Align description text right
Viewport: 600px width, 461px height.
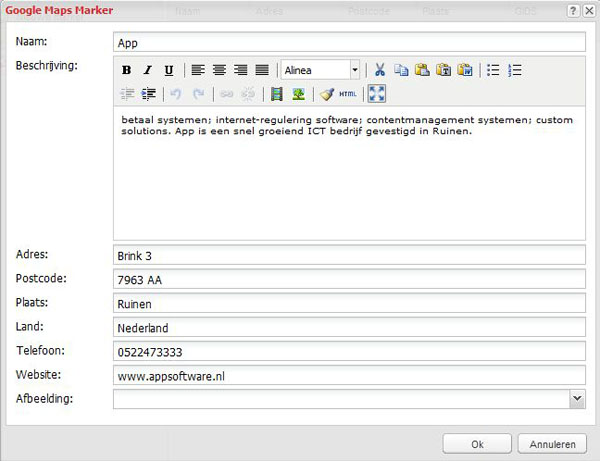click(x=241, y=70)
